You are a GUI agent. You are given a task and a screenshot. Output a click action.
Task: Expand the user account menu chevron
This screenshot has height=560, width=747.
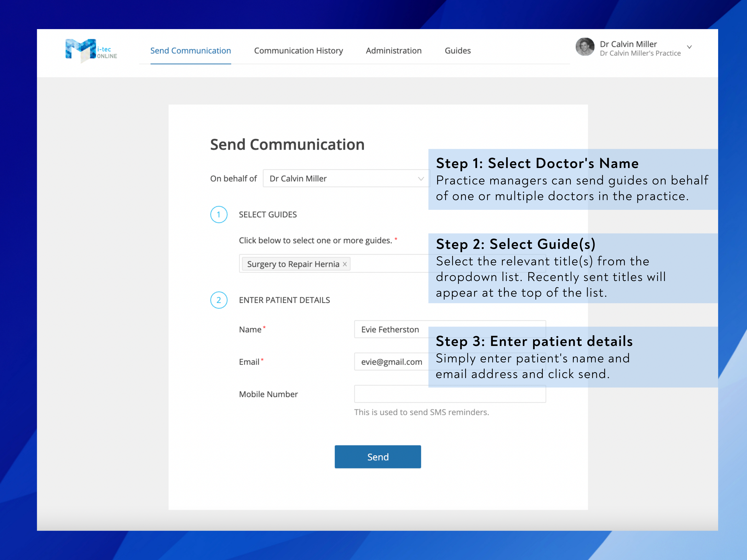click(x=689, y=47)
